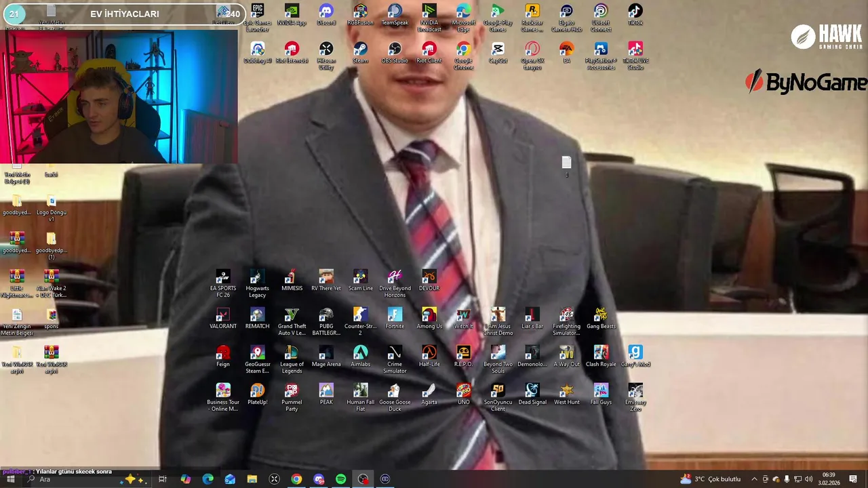Open Spotify from the taskbar
The height and width of the screenshot is (488, 868).
click(x=341, y=479)
